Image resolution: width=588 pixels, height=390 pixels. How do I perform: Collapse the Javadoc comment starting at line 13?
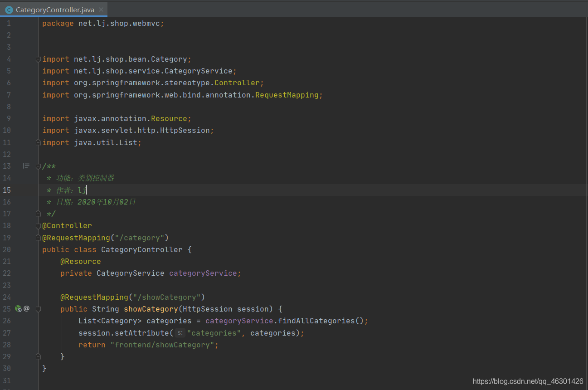tap(38, 166)
